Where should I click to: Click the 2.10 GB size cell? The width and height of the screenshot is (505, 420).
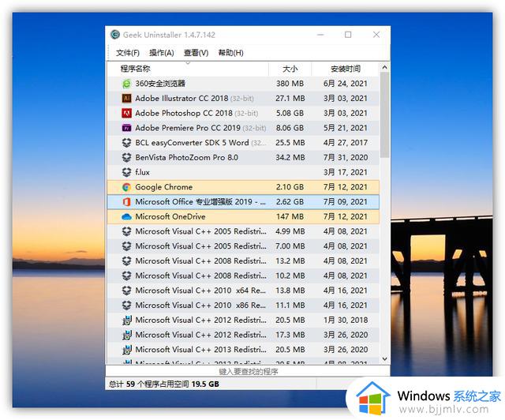[290, 187]
